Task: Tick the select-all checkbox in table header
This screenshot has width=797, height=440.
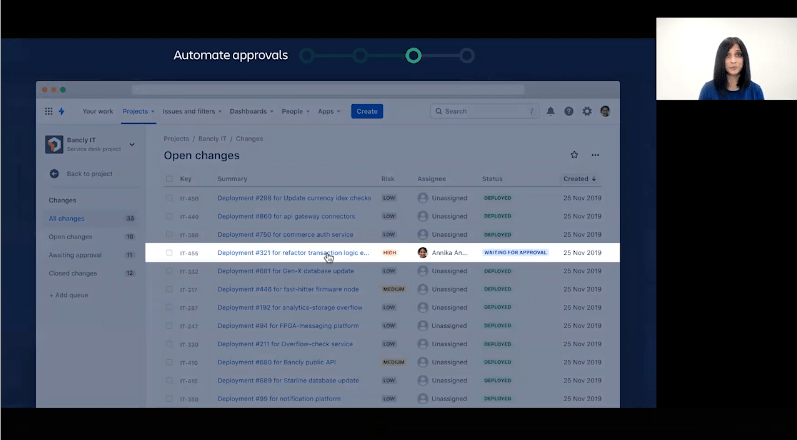Action: pos(169,179)
